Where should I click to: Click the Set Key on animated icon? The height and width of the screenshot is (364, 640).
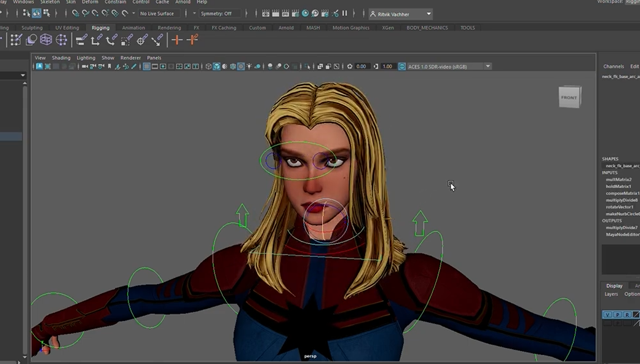pyautogui.click(x=192, y=39)
